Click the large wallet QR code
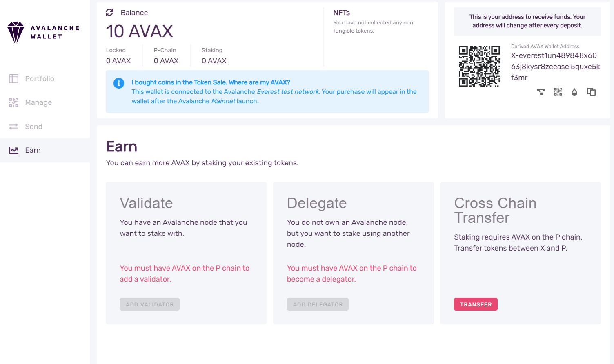This screenshot has height=364, width=614. tap(479, 66)
